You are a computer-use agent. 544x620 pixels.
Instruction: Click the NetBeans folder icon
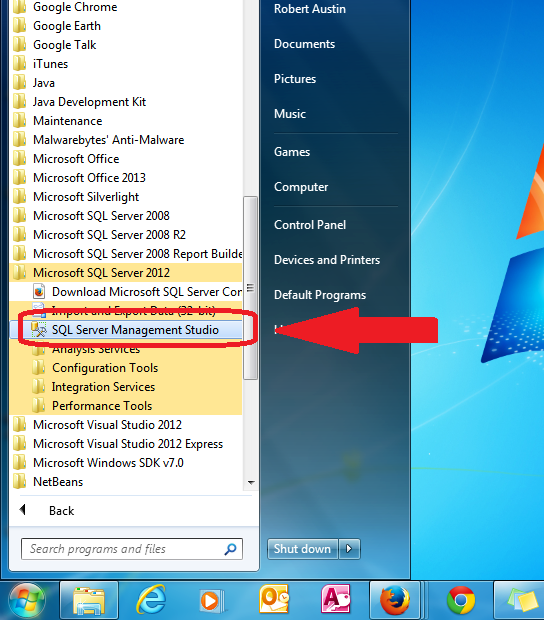click(19, 482)
